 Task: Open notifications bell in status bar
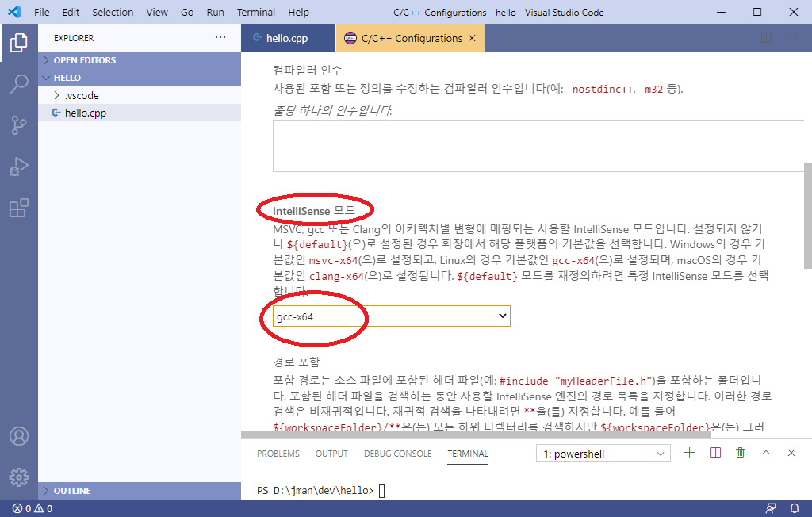pyautogui.click(x=795, y=508)
